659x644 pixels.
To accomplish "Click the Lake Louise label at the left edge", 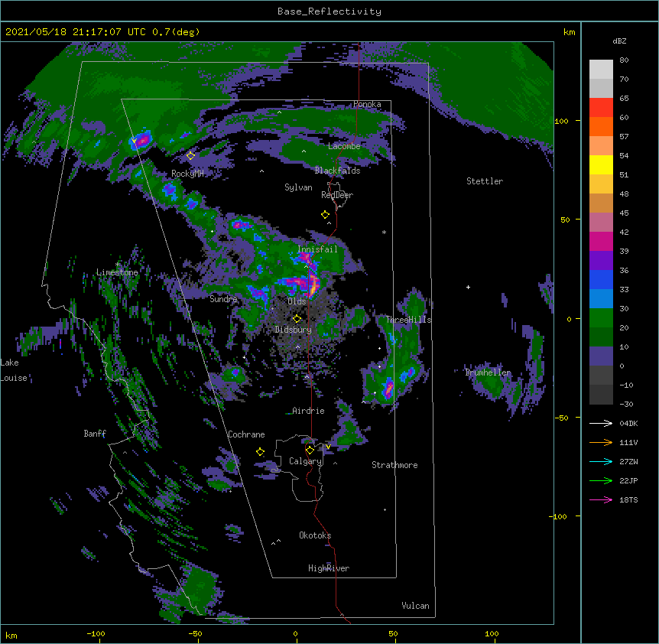I will (14, 370).
